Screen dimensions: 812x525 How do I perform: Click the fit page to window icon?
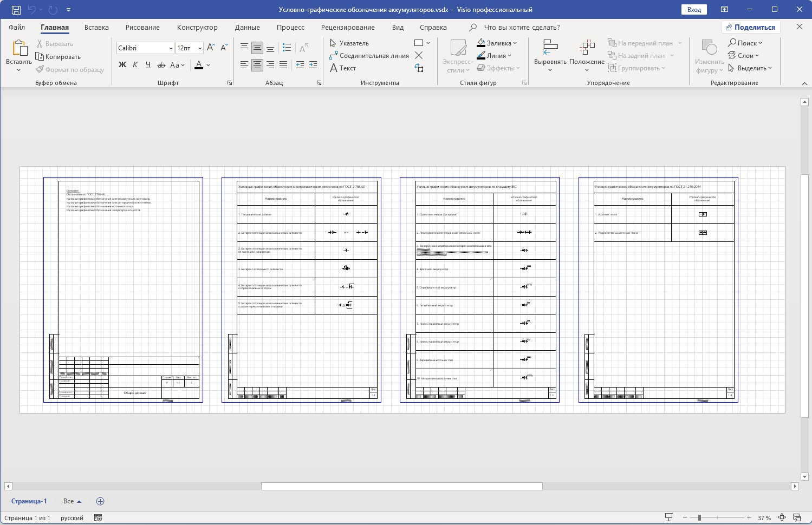click(x=782, y=518)
